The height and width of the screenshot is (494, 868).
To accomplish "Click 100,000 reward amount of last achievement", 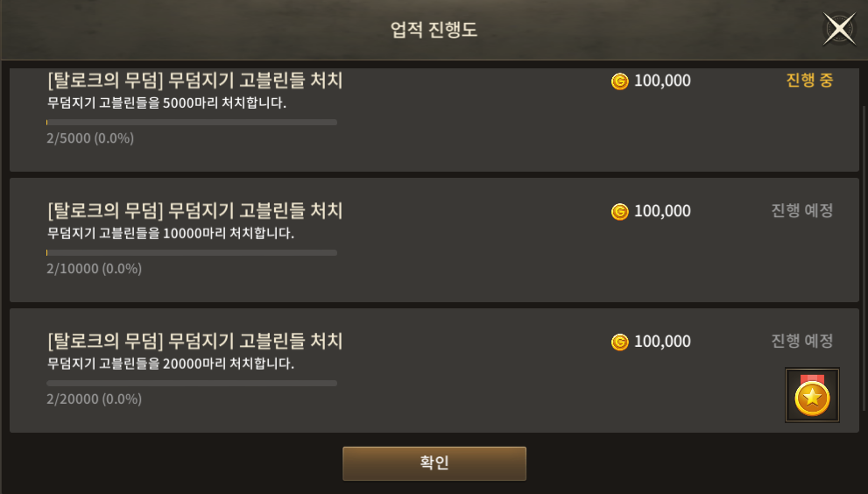I will coord(662,342).
